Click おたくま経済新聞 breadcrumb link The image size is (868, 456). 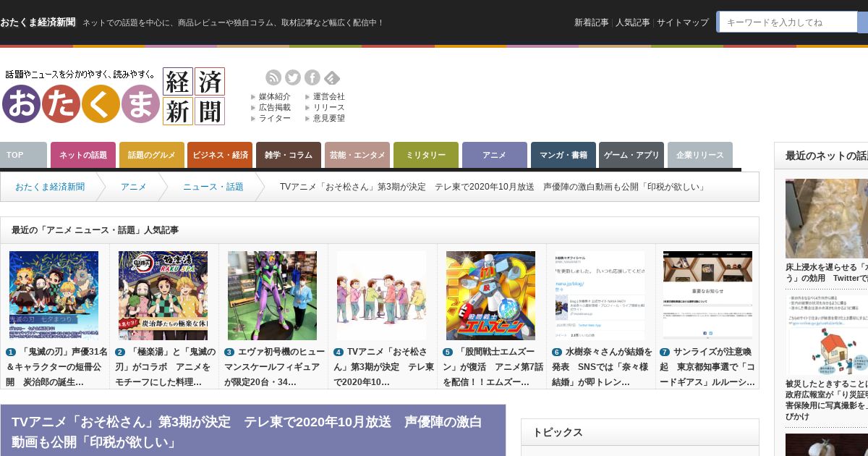click(50, 187)
